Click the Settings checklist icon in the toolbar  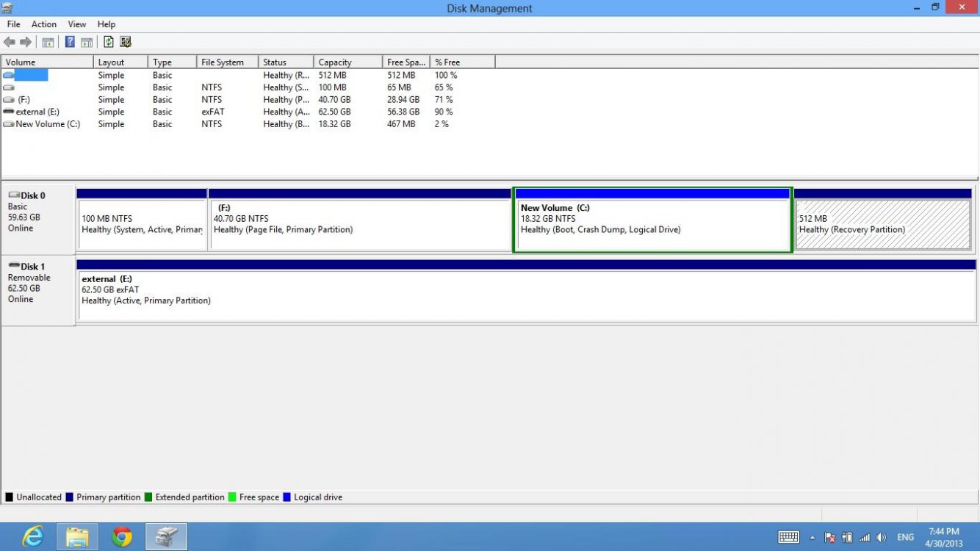pyautogui.click(x=126, y=42)
